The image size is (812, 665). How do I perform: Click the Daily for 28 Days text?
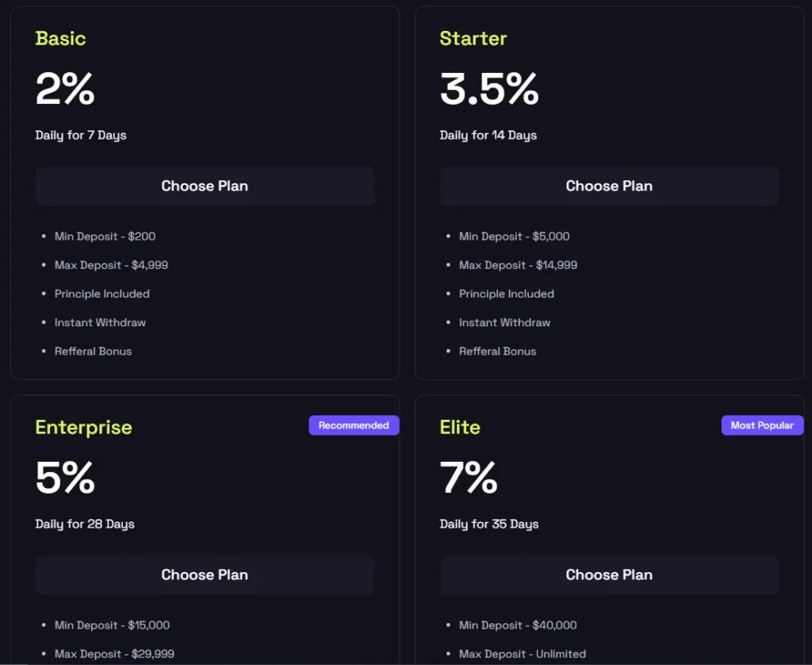(x=85, y=524)
